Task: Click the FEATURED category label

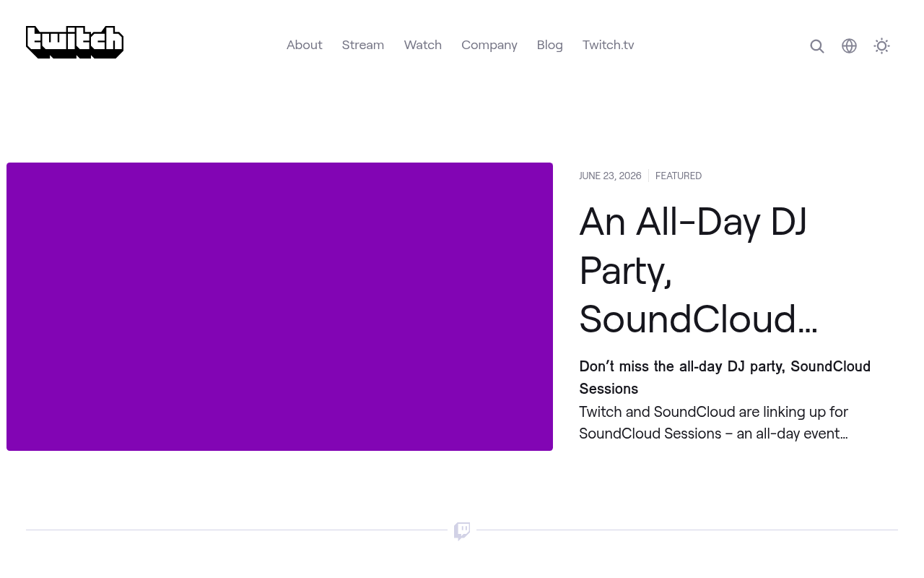Action: click(x=679, y=176)
